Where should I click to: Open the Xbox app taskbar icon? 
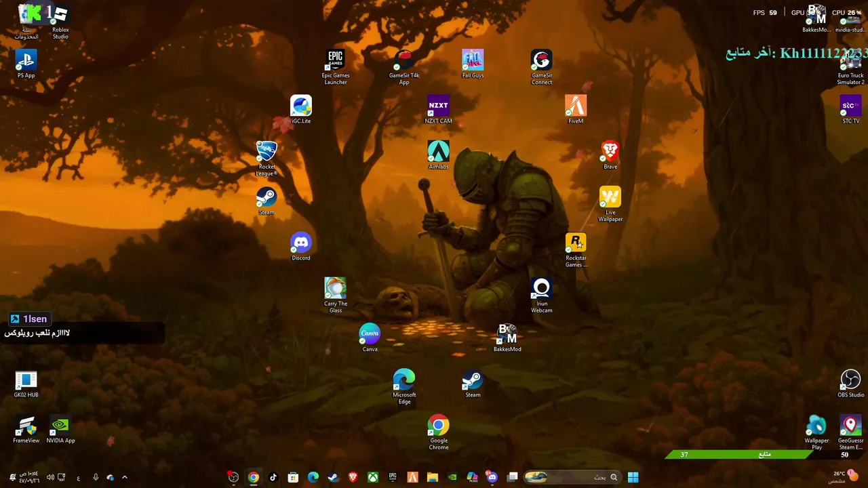pyautogui.click(x=373, y=477)
